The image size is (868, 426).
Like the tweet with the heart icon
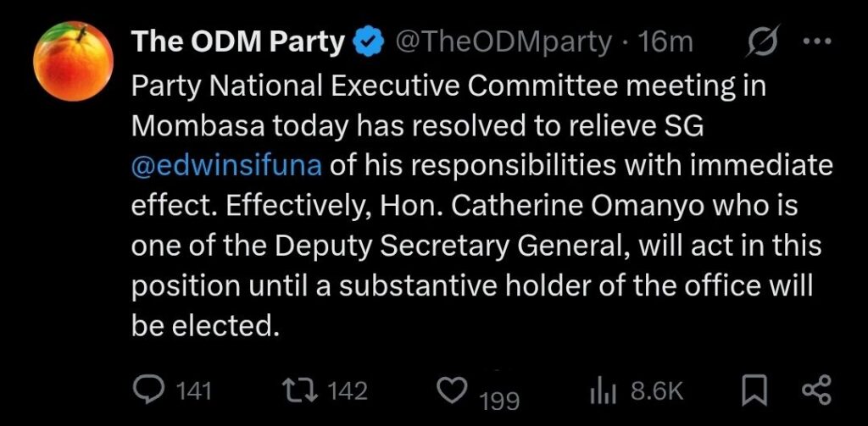451,390
